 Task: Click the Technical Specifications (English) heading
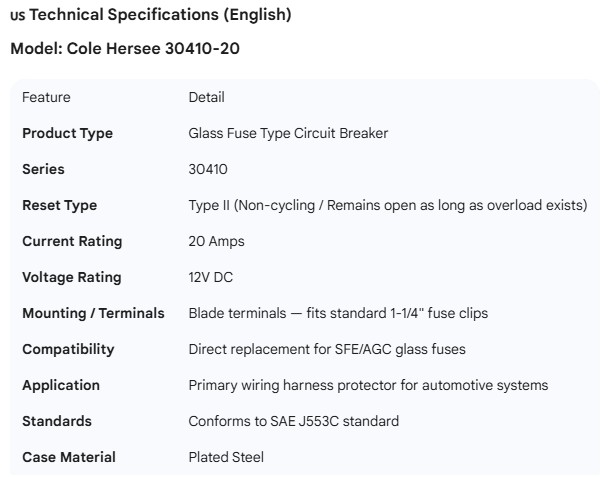pyautogui.click(x=161, y=15)
